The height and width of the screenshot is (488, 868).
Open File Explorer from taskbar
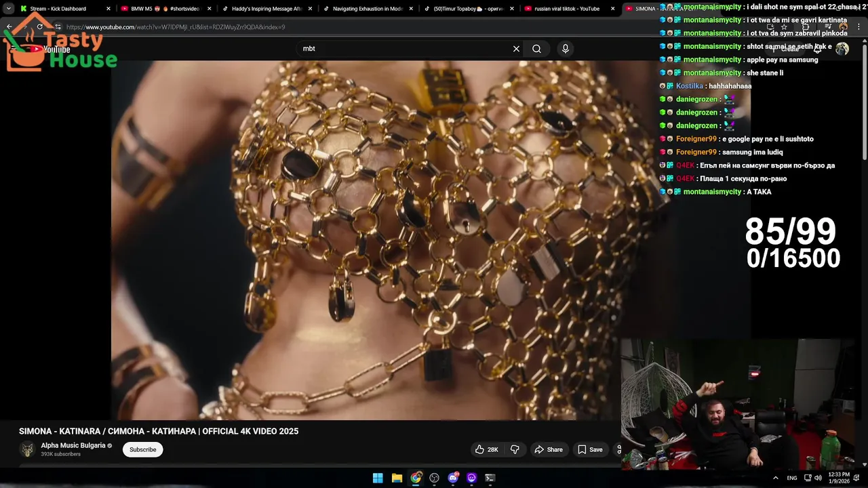[397, 478]
